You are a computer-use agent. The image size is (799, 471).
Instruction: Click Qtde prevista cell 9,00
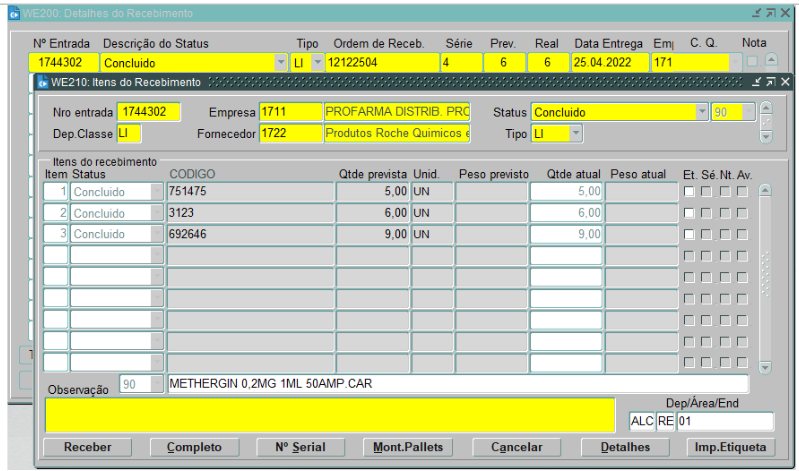[372, 234]
